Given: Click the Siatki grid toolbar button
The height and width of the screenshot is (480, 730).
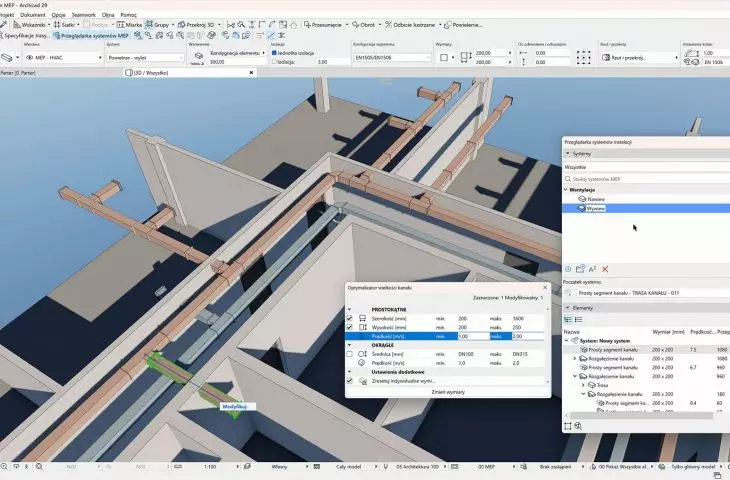Looking at the screenshot, I should pyautogui.click(x=66, y=25).
